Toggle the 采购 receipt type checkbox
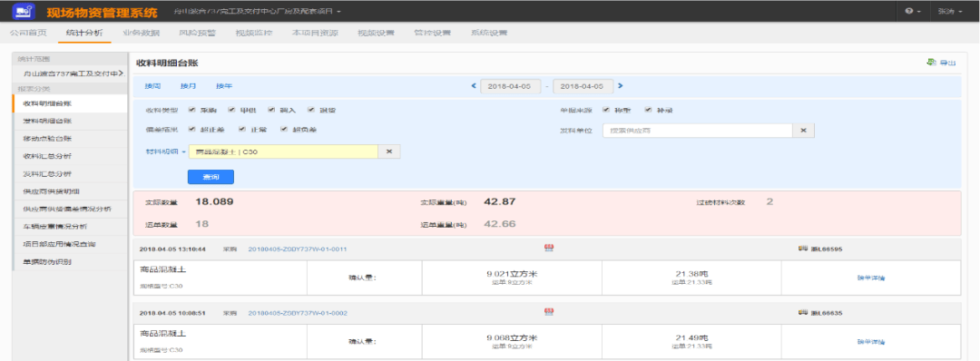This screenshot has width=980, height=361. click(x=191, y=110)
